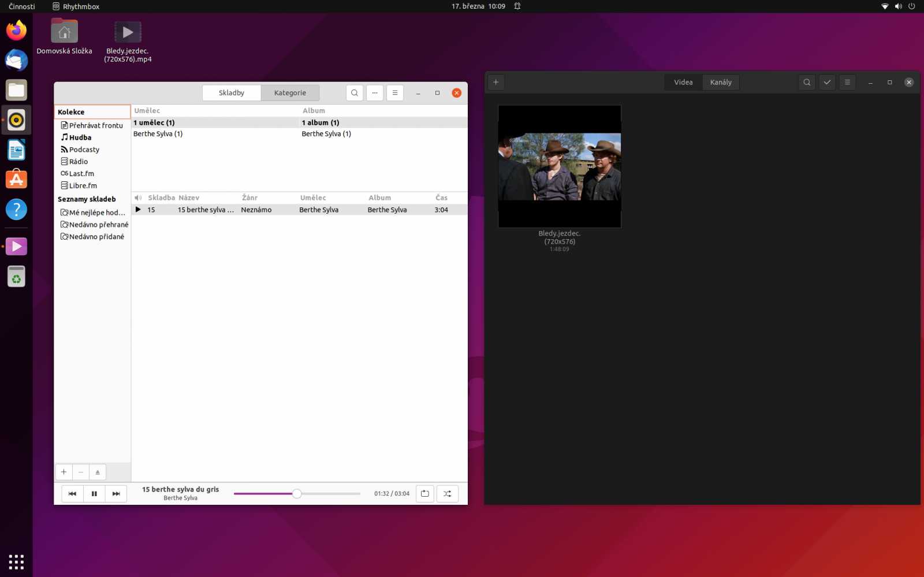
Task: Click the playing-indicator speaker column header
Action: (x=138, y=198)
